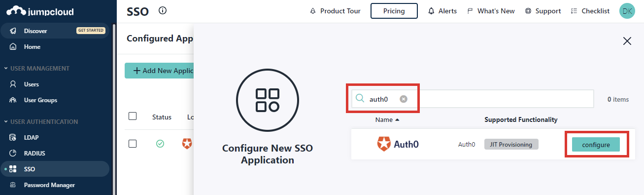Open the Discover rocket icon

pos(13,31)
